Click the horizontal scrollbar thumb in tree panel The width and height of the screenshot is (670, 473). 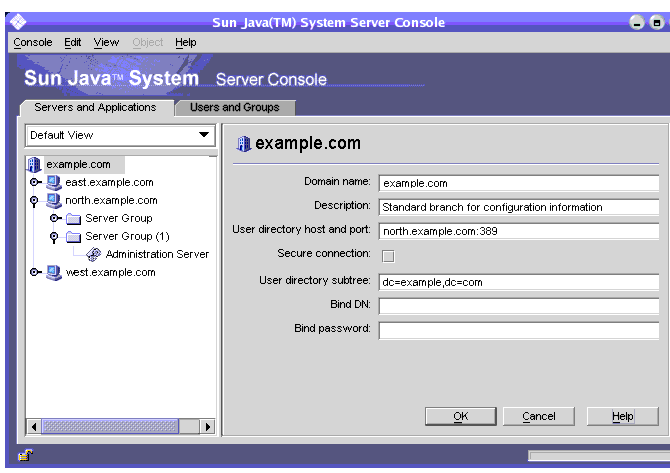tap(110, 426)
